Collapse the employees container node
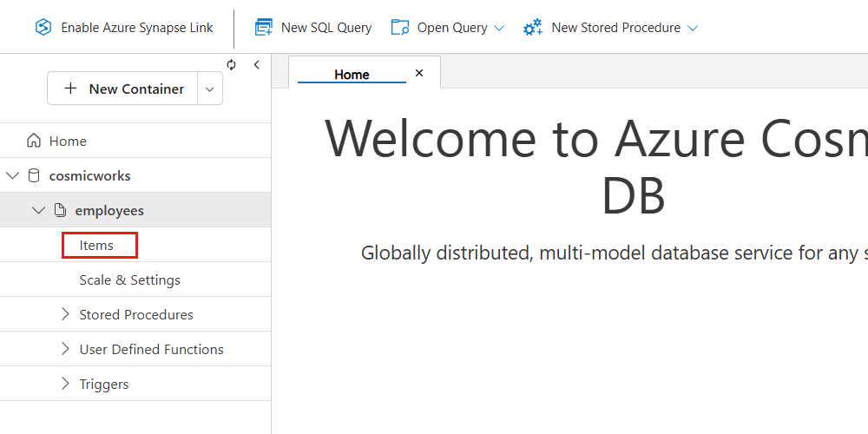 pyautogui.click(x=38, y=210)
